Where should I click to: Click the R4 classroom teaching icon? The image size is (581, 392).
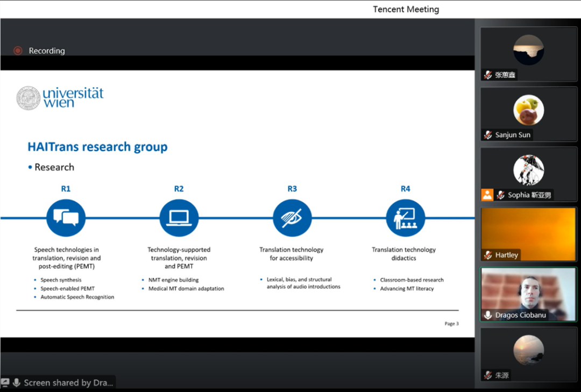(406, 218)
